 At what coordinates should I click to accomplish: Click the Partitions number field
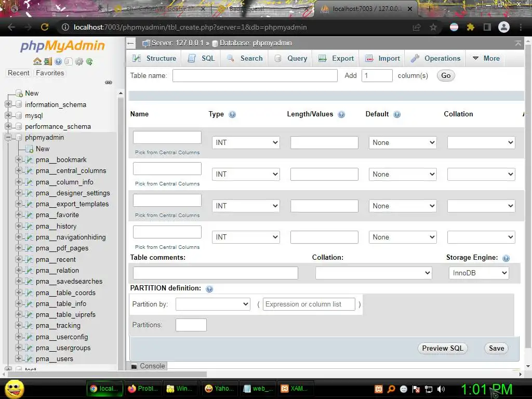pos(191,325)
